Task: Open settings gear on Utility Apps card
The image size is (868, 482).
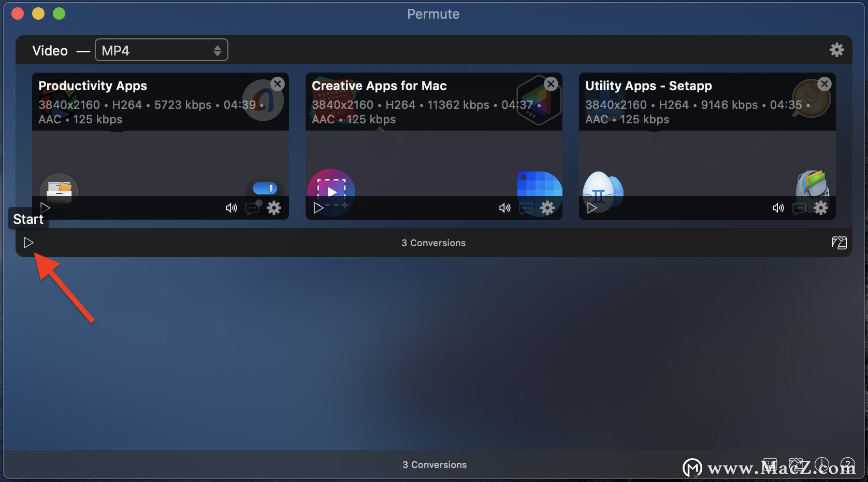Action: click(821, 208)
